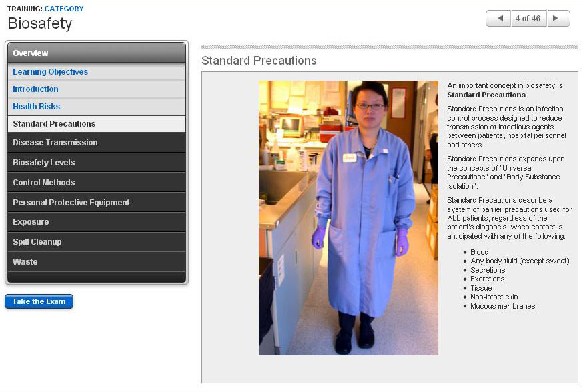Image resolution: width=585 pixels, height=392 pixels.
Task: Select the Standard Precautions menu item
Action: coord(54,124)
